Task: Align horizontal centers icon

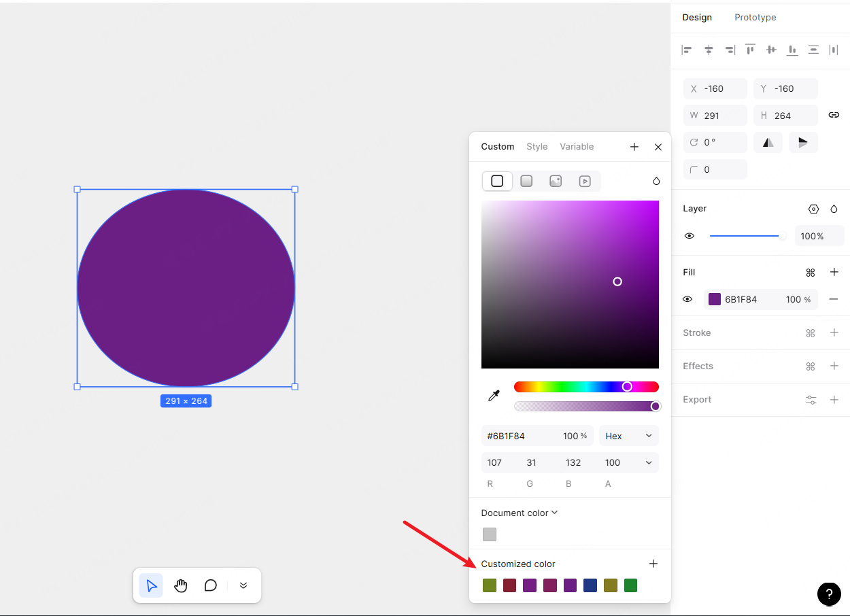Action: pos(709,50)
